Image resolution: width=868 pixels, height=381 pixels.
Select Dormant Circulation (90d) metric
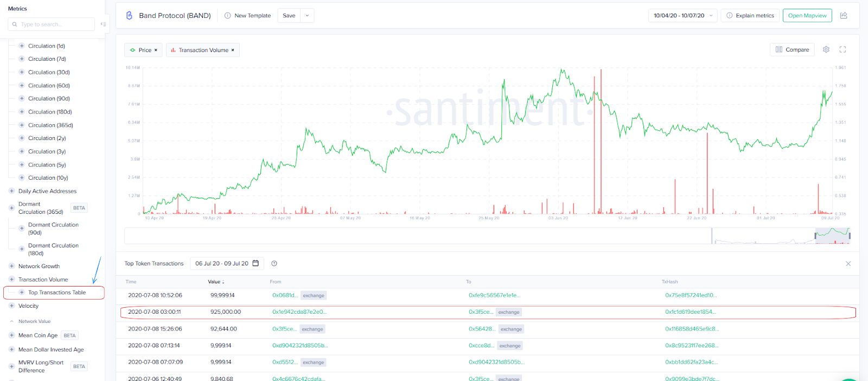53,228
